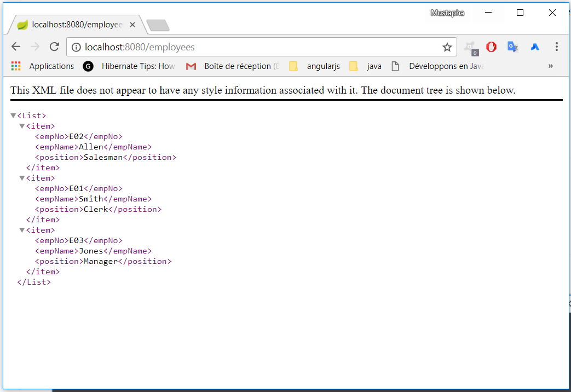571x392 pixels.
Task: Open the Applications grid on bookmarks bar
Action: click(x=16, y=66)
